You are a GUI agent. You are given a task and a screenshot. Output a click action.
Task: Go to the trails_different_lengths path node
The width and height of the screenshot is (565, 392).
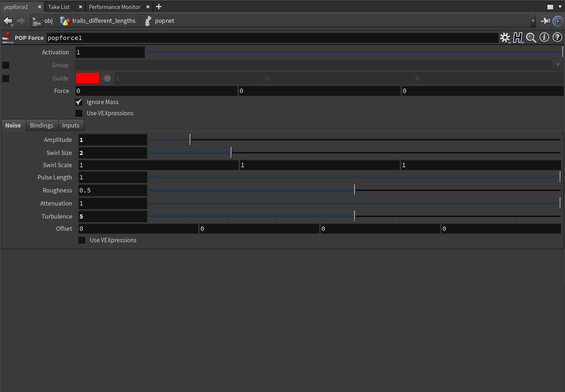(x=104, y=21)
